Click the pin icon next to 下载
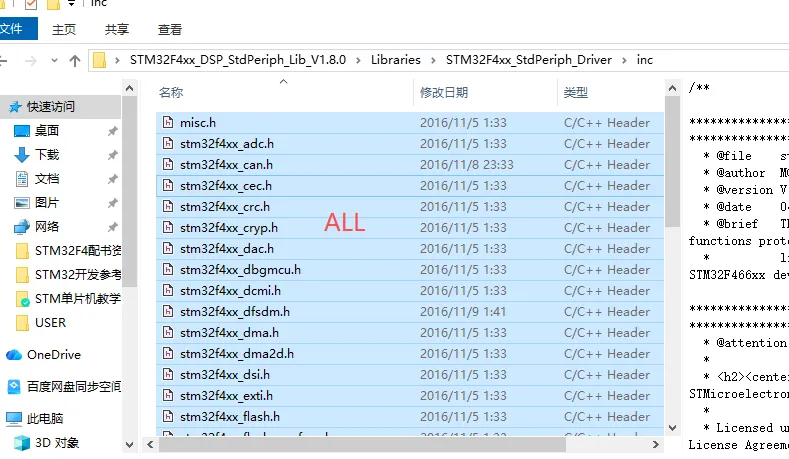Viewport: 789px width, 459px height. (x=112, y=155)
